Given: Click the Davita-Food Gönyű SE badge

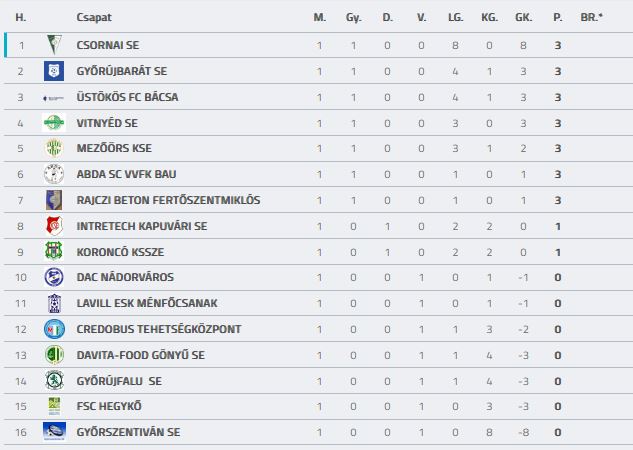Looking at the screenshot, I should (54, 355).
